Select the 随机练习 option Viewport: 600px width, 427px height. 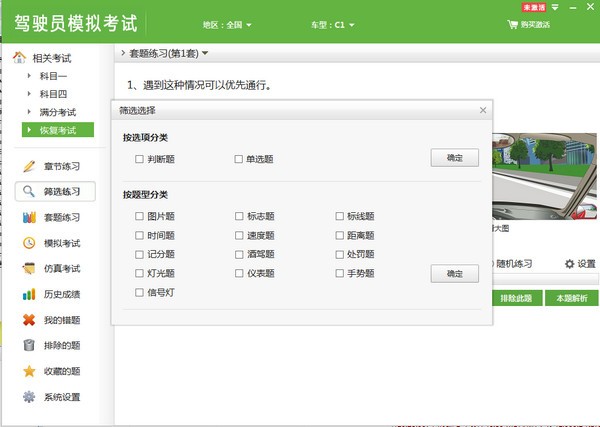(x=514, y=264)
